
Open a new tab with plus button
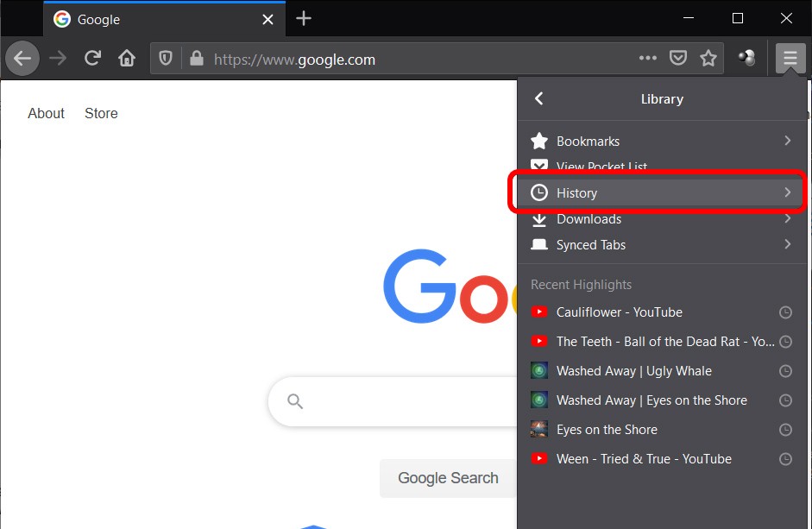coord(304,19)
